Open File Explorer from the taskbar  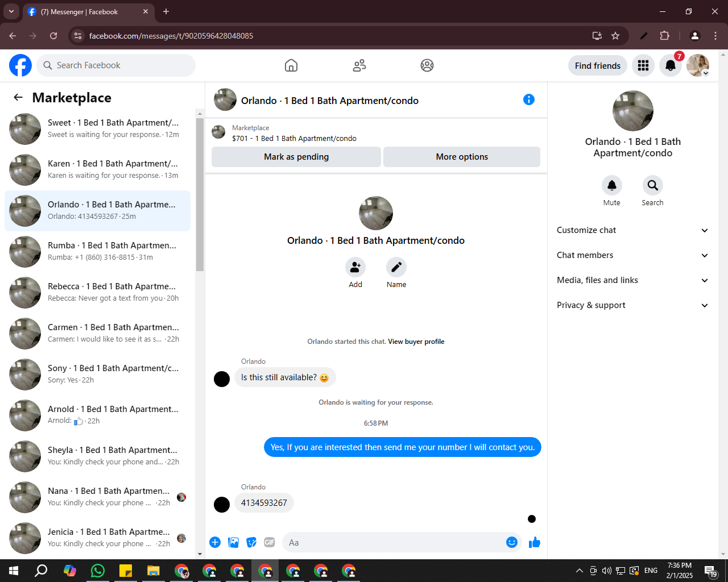coord(154,571)
